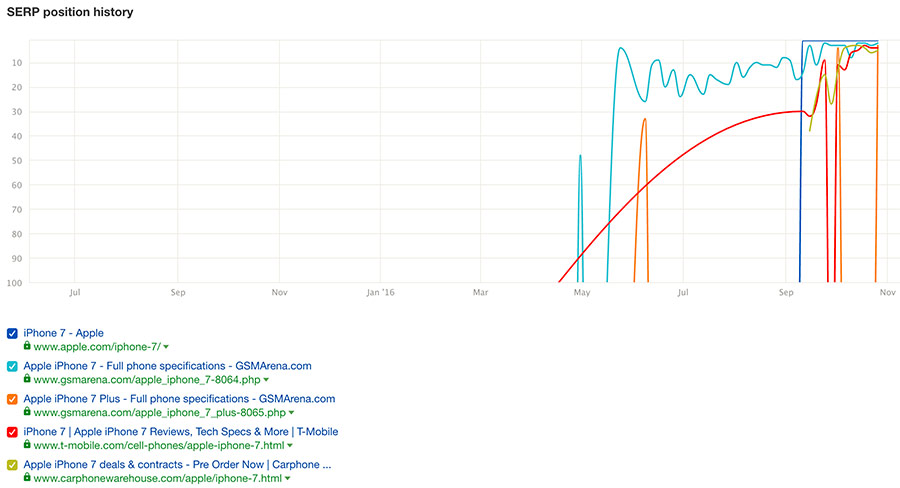Click lock icon beside apple_iphone_7_plus-8065.php URL
The width and height of the screenshot is (900, 488).
(x=27, y=412)
